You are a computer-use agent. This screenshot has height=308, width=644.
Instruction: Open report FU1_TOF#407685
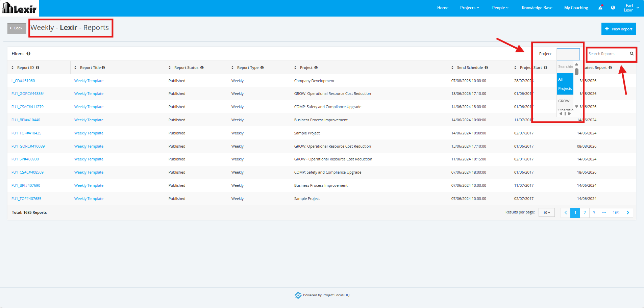26,199
